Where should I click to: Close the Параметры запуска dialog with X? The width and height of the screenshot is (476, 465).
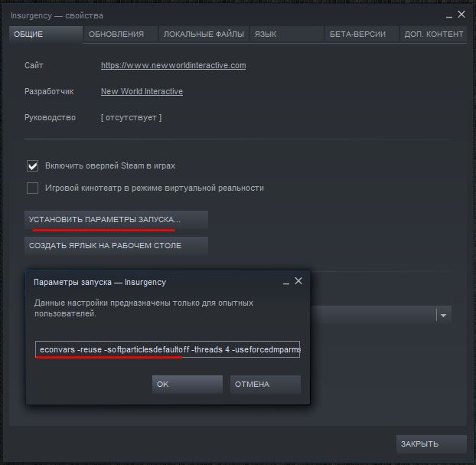298,281
